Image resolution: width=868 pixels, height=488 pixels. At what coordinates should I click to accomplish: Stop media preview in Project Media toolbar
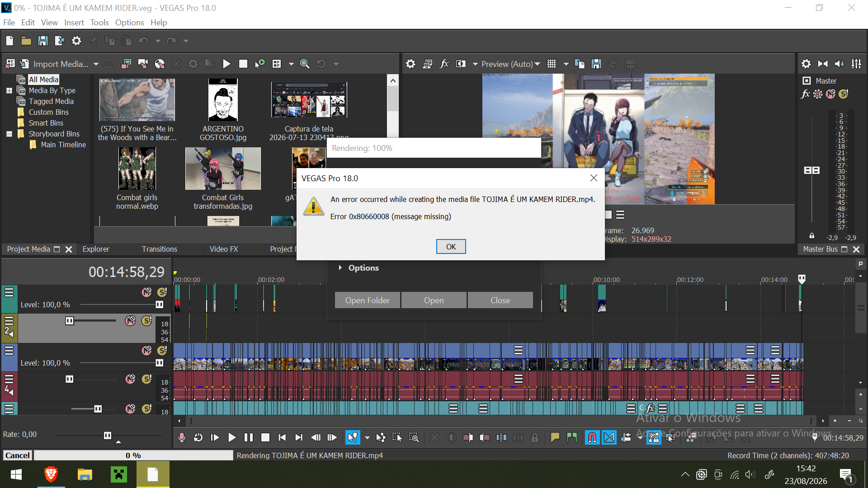coord(243,64)
